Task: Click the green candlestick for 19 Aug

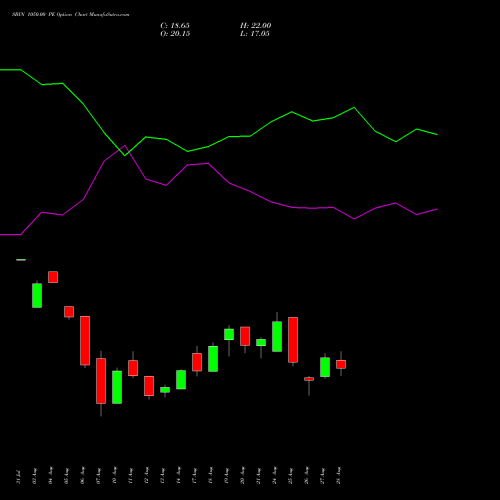Action: click(229, 334)
